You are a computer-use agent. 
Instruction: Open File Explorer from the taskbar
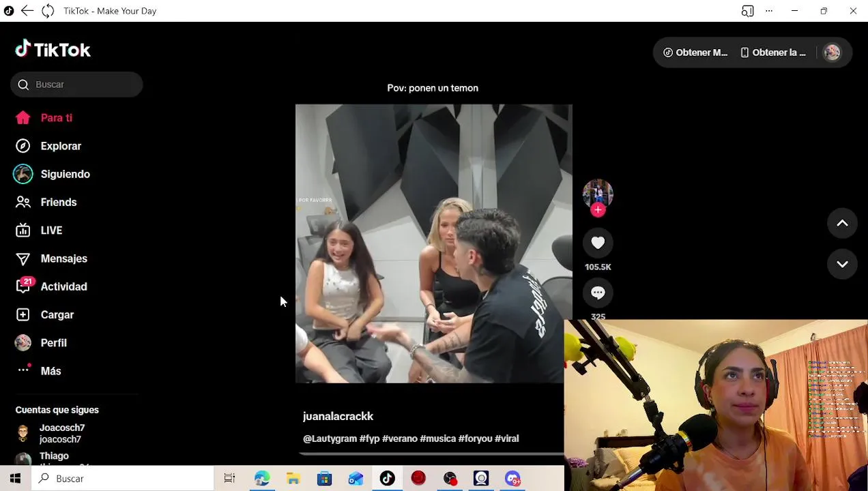pos(293,479)
